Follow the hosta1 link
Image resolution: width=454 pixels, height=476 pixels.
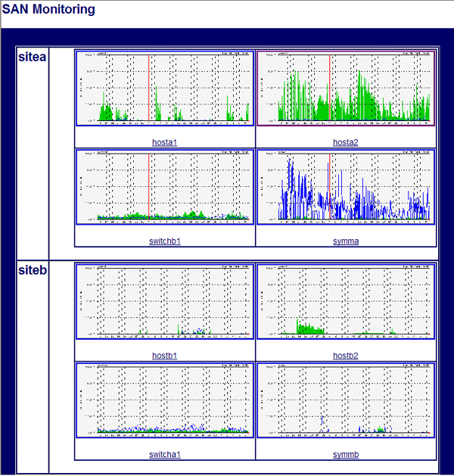click(x=164, y=142)
